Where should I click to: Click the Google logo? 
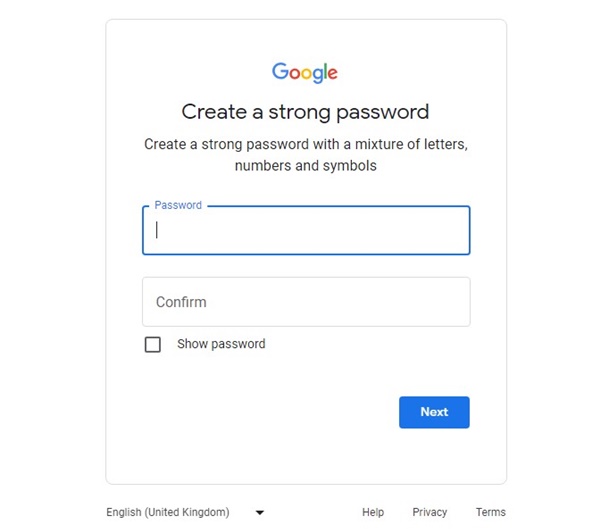coord(305,72)
